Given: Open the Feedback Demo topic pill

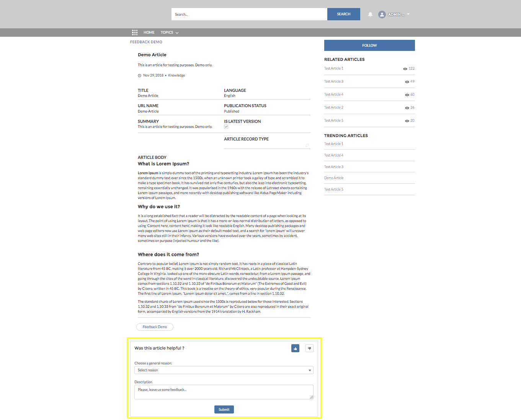Looking at the screenshot, I should (x=155, y=327).
